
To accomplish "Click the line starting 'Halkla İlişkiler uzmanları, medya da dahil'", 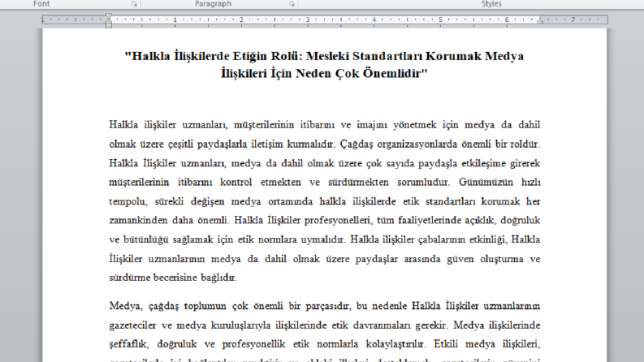I will pos(325,163).
